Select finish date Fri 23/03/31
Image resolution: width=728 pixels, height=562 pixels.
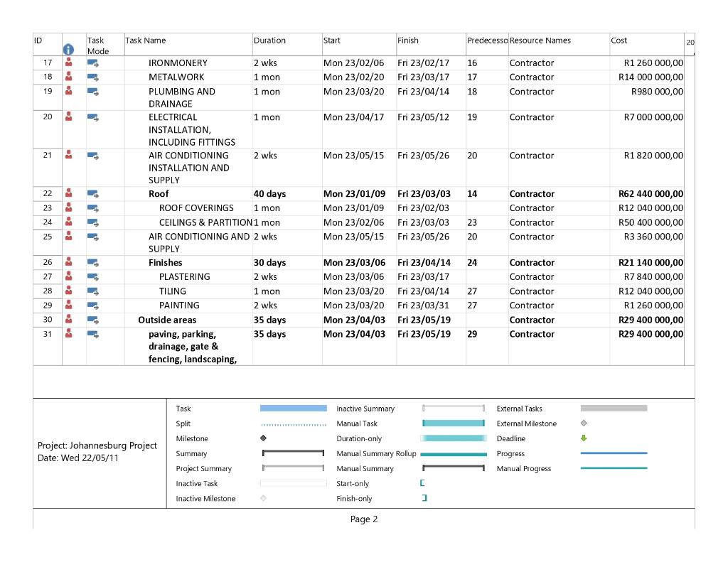(x=423, y=306)
